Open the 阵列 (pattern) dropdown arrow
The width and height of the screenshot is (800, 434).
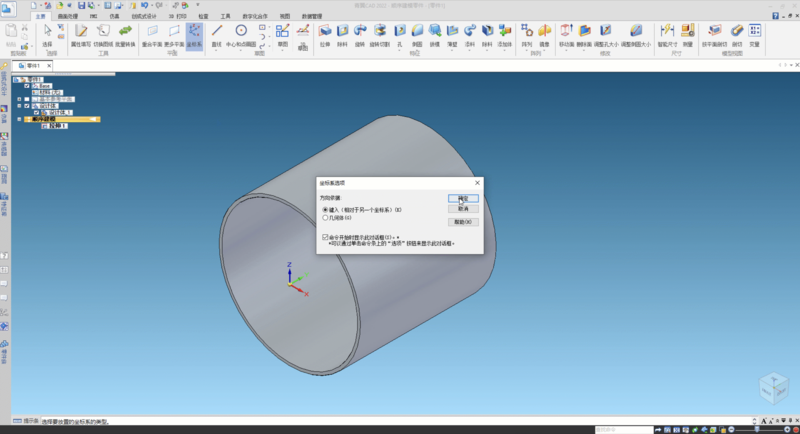point(527,51)
